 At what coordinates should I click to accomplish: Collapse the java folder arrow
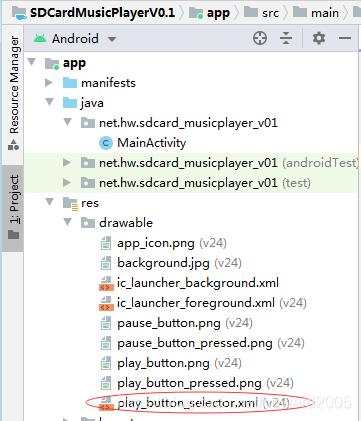point(50,102)
